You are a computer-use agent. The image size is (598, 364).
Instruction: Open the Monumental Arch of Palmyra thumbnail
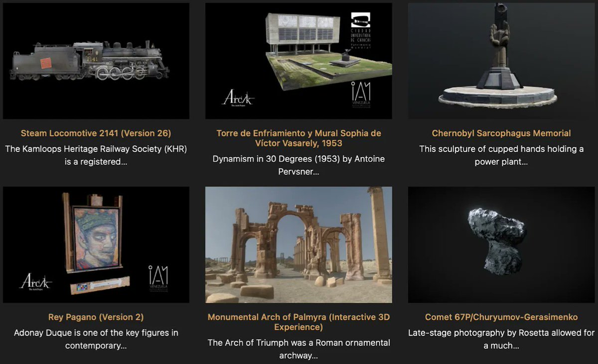point(299,245)
